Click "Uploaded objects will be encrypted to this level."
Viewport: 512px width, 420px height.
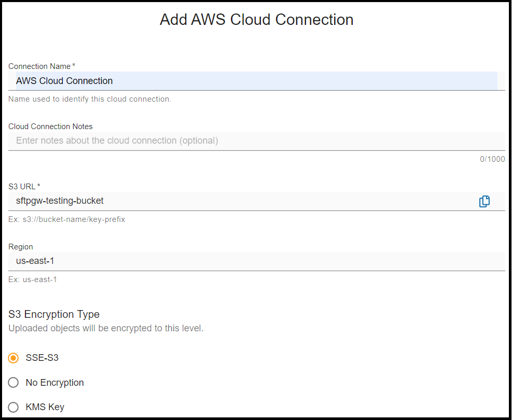[x=106, y=328]
